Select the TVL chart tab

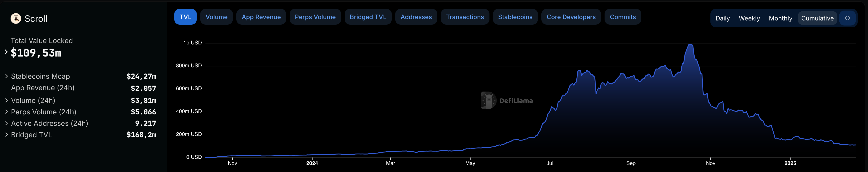pos(185,17)
